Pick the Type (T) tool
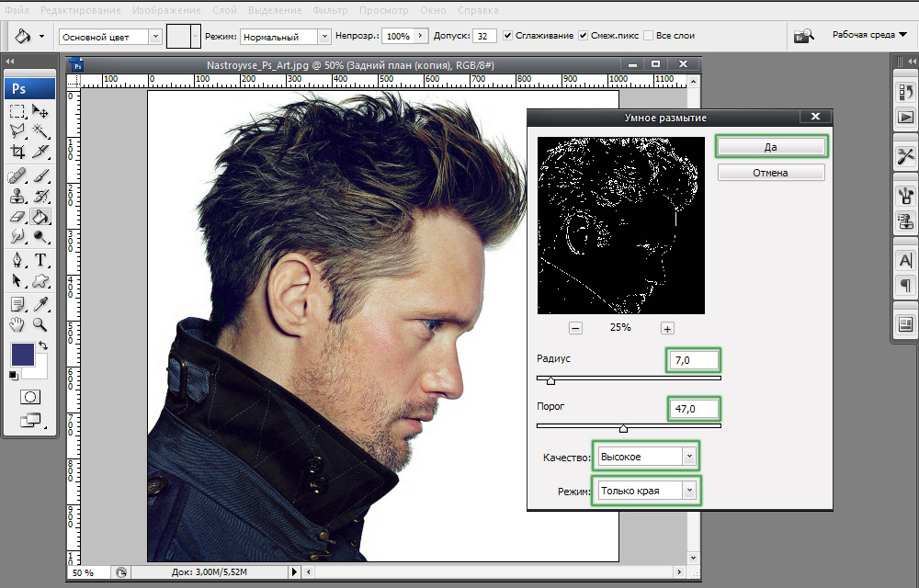The image size is (919, 588). click(40, 261)
